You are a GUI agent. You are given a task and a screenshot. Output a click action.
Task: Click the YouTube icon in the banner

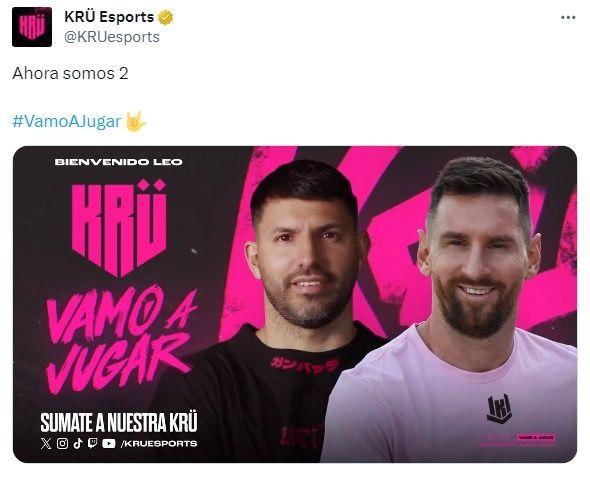[109, 444]
